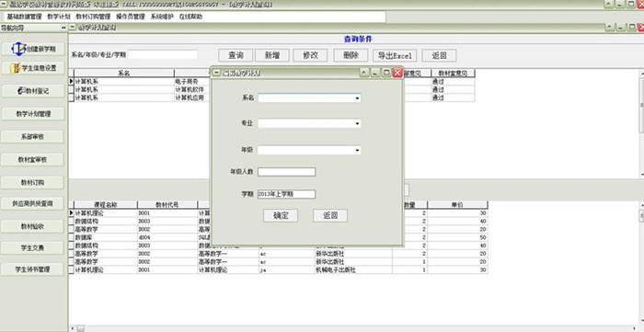Click the unit price cell showing 50

(x=457, y=237)
